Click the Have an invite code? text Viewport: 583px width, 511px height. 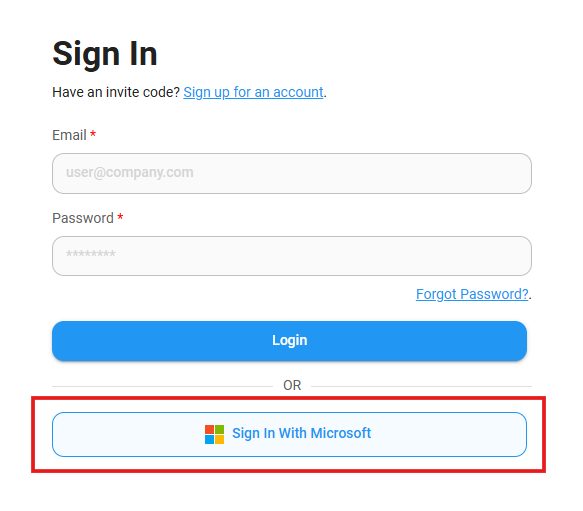(x=116, y=92)
